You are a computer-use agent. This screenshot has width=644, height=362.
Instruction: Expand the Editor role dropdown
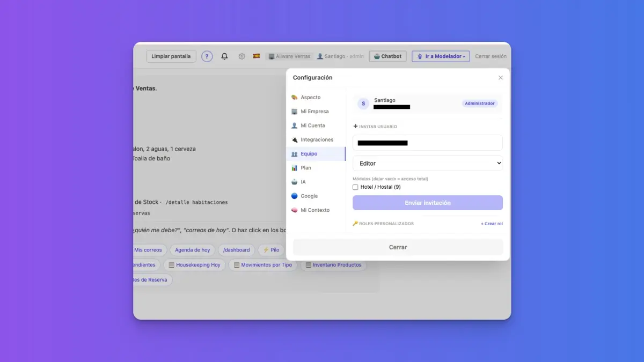(x=428, y=163)
